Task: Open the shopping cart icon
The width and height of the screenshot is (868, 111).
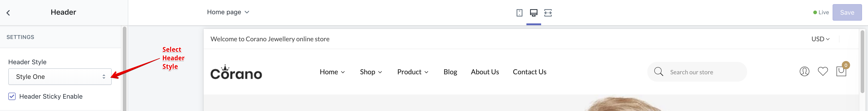Action: (841, 71)
